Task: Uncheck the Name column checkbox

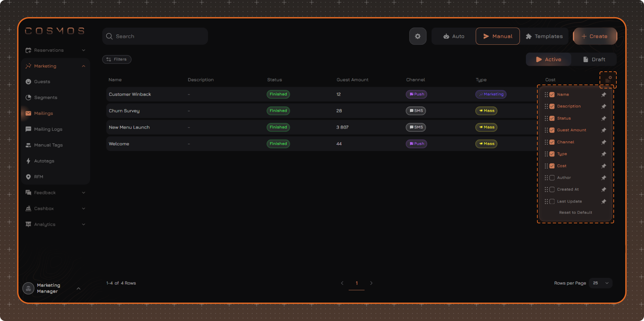Action: pyautogui.click(x=552, y=95)
